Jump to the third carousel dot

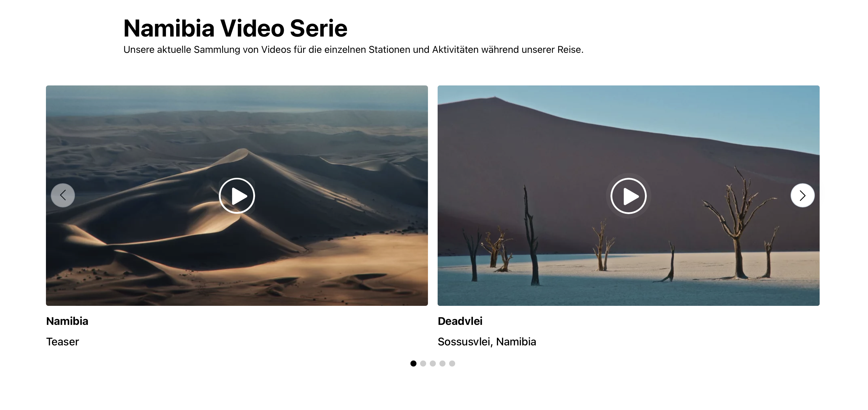coord(433,364)
